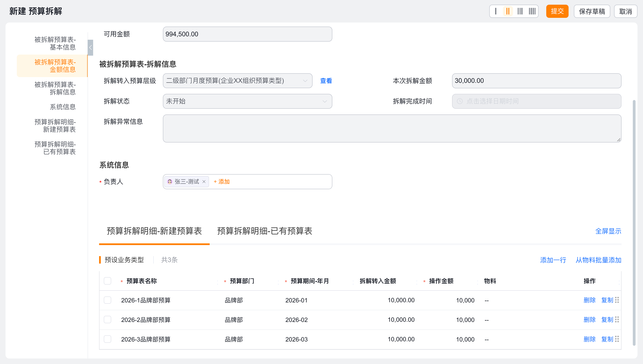Click the 取消 button

[626, 11]
